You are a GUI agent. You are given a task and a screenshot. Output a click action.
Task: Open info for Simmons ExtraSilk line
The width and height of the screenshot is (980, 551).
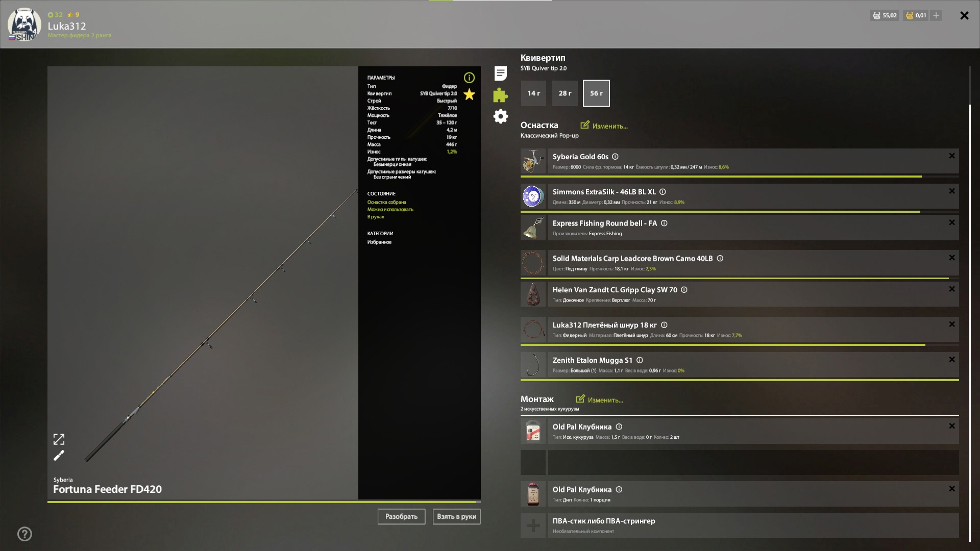click(663, 192)
